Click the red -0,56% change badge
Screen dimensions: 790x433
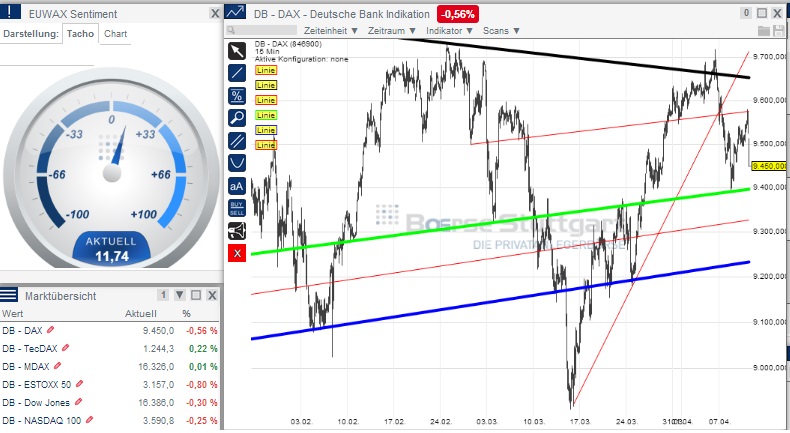coord(457,14)
